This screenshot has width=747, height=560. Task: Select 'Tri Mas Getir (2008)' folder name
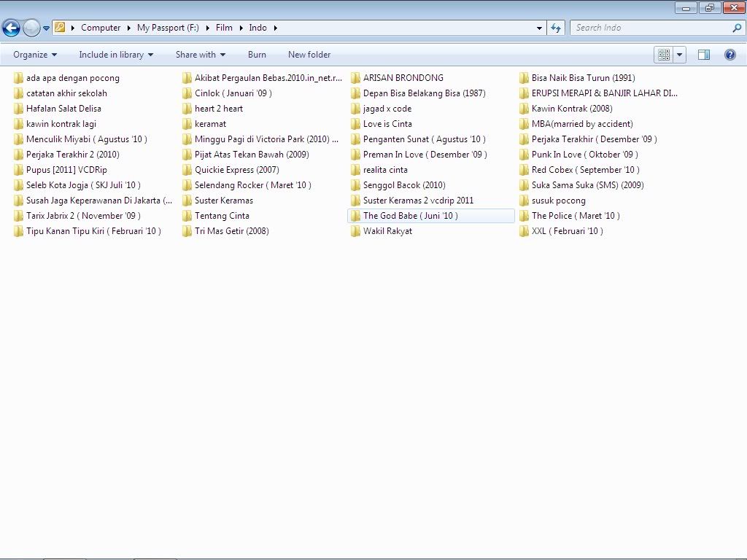pyautogui.click(x=231, y=231)
